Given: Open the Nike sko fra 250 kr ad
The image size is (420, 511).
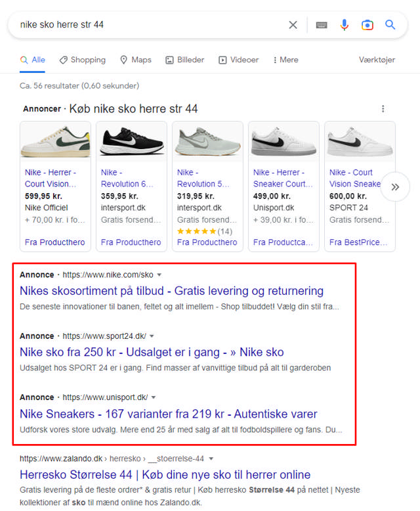Looking at the screenshot, I should [152, 352].
